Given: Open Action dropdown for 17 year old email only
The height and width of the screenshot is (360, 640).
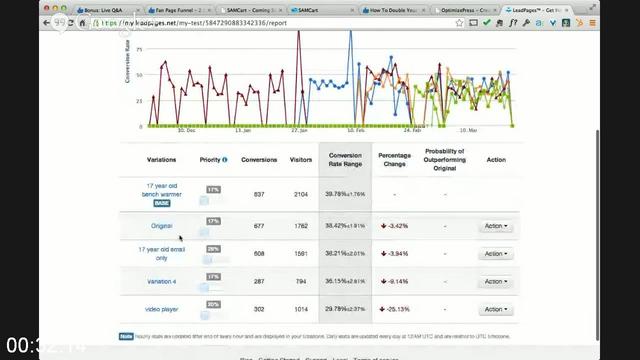Looking at the screenshot, I should click(496, 253).
